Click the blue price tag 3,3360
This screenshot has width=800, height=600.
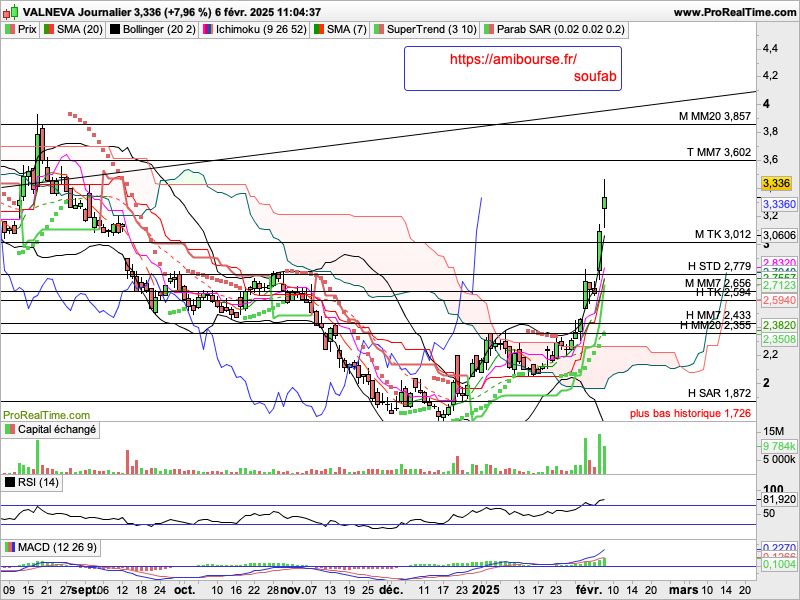[779, 204]
